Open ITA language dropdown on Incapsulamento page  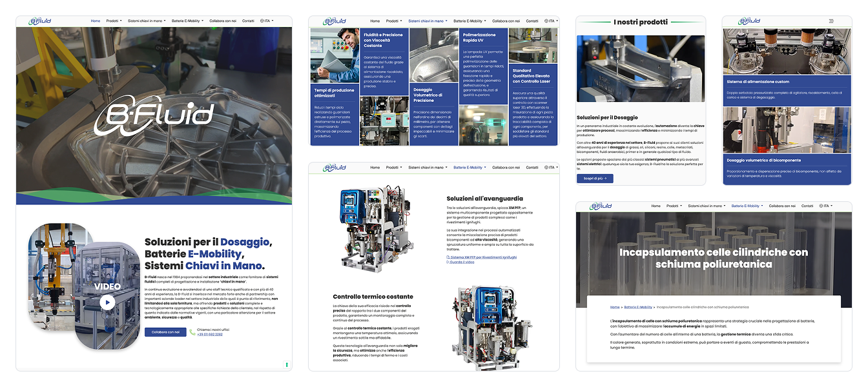click(827, 206)
